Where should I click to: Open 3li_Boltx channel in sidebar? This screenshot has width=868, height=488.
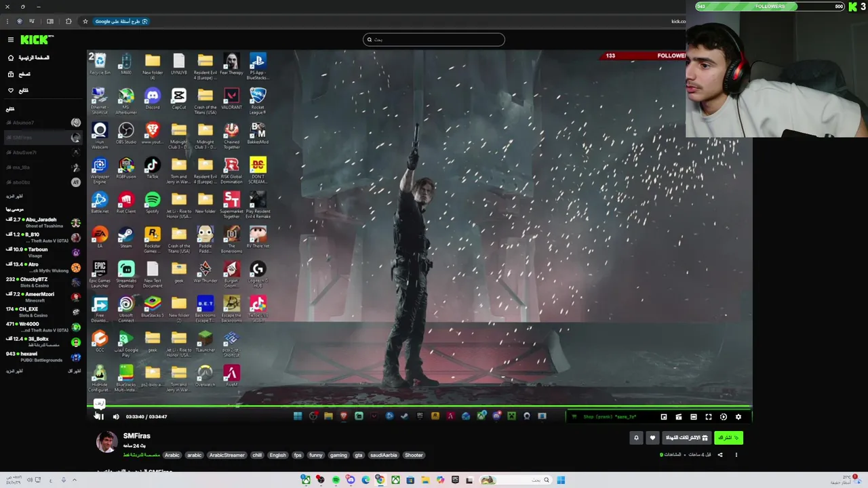(43, 342)
